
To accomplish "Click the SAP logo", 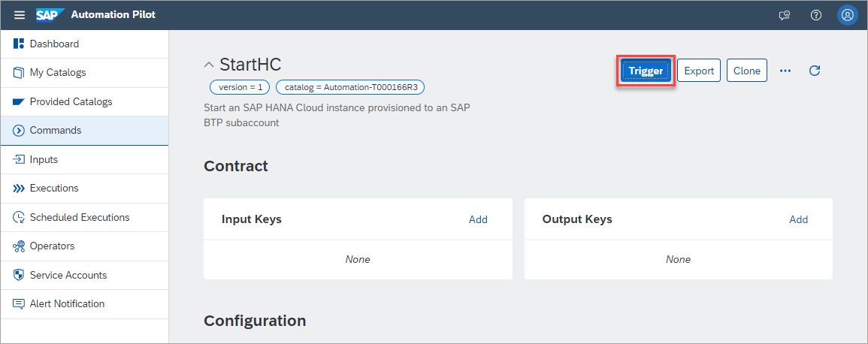I will [50, 15].
